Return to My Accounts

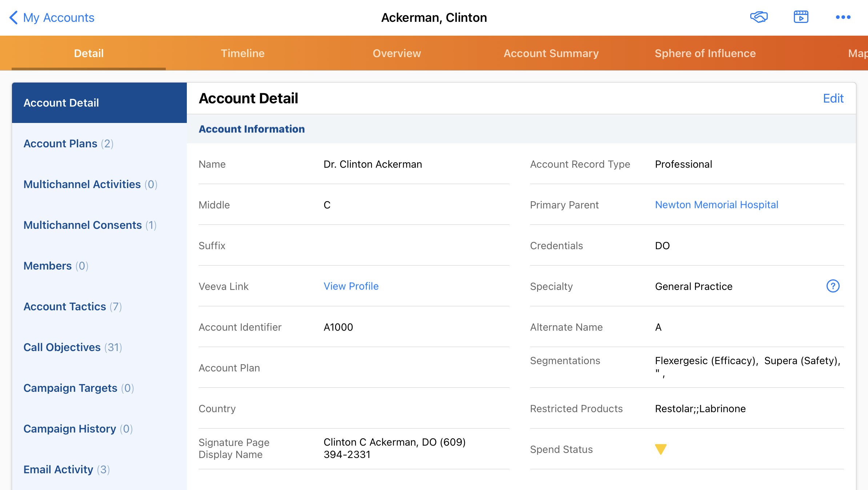(x=59, y=17)
